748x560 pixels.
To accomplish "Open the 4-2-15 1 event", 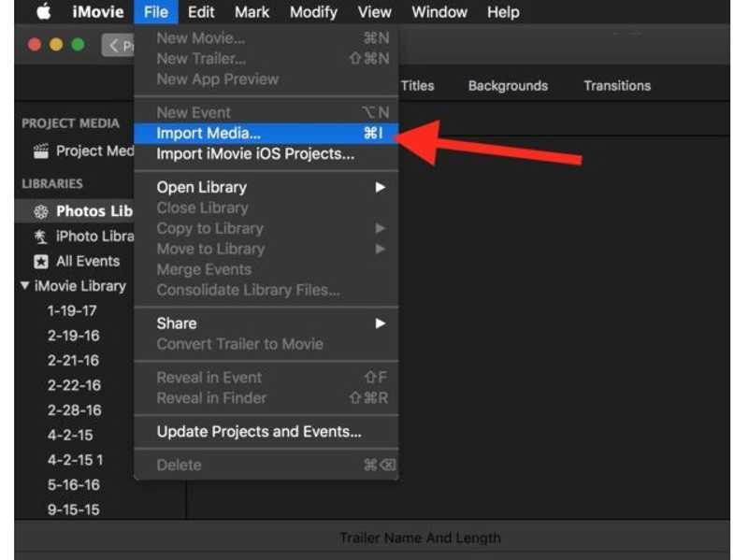I will click(75, 460).
